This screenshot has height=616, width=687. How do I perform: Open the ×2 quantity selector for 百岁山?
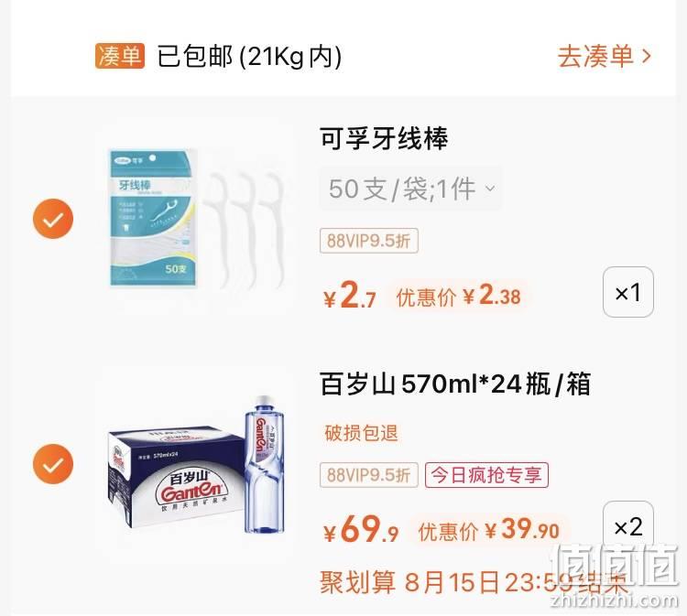(x=628, y=526)
